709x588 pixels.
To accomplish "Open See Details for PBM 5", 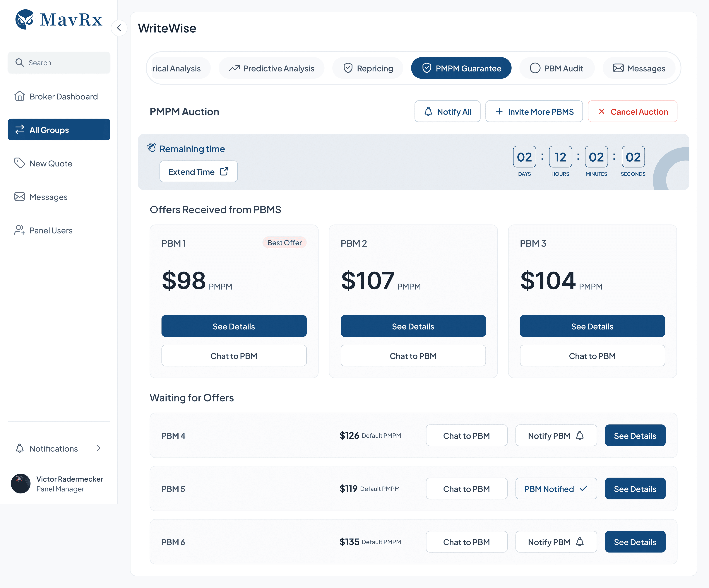I will click(635, 488).
